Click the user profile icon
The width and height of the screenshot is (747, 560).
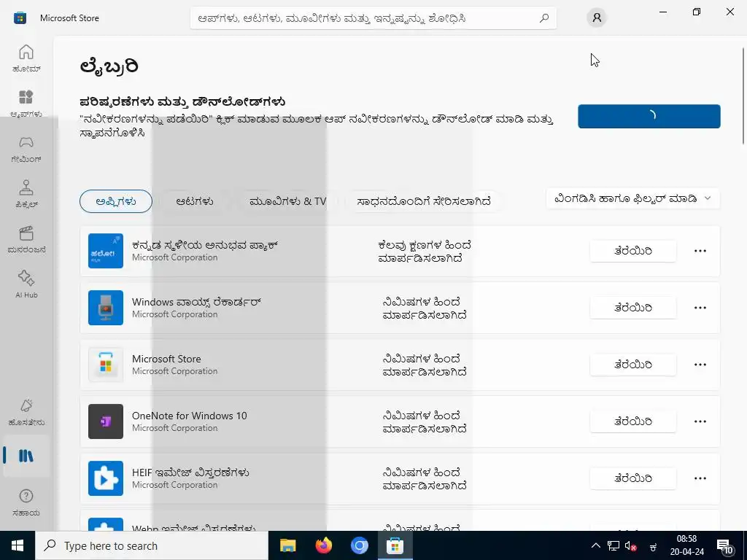coord(597,18)
